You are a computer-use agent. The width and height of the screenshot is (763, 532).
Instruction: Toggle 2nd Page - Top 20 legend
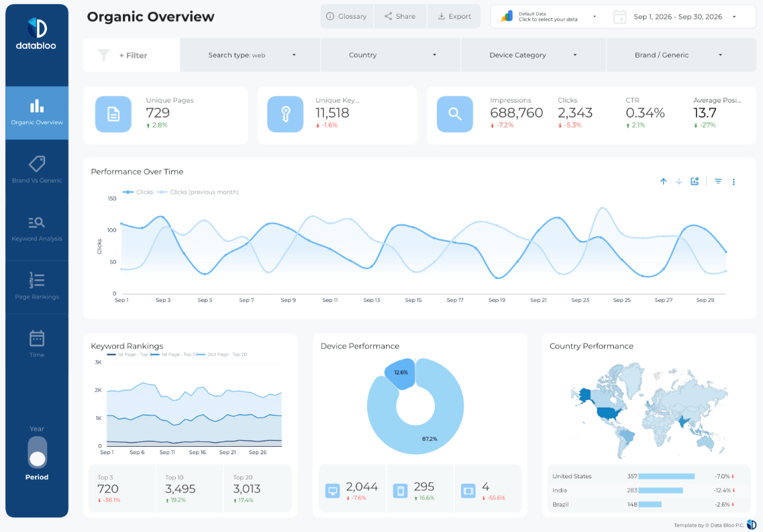click(x=222, y=354)
